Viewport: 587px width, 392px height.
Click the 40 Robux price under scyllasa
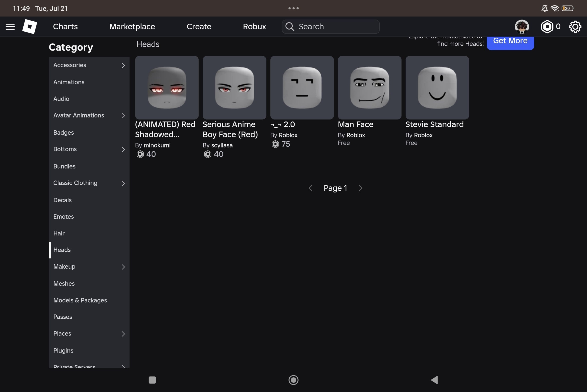(x=214, y=154)
